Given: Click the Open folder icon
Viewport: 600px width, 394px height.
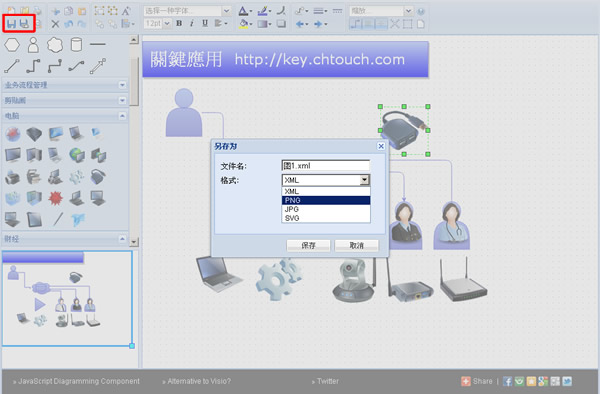Looking at the screenshot, I should 25,11.
